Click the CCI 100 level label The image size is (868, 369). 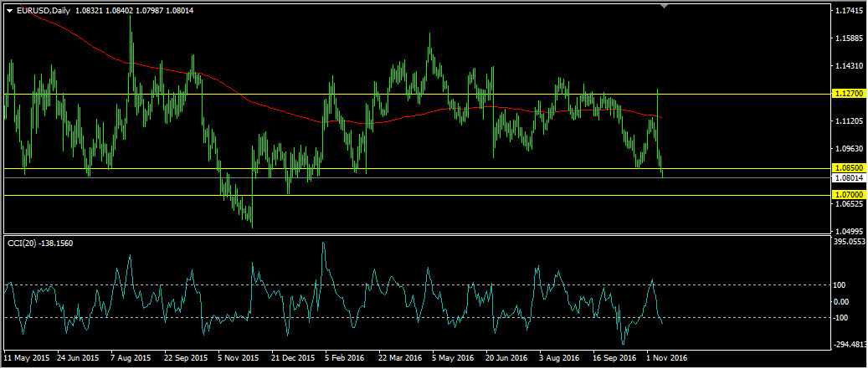point(841,285)
